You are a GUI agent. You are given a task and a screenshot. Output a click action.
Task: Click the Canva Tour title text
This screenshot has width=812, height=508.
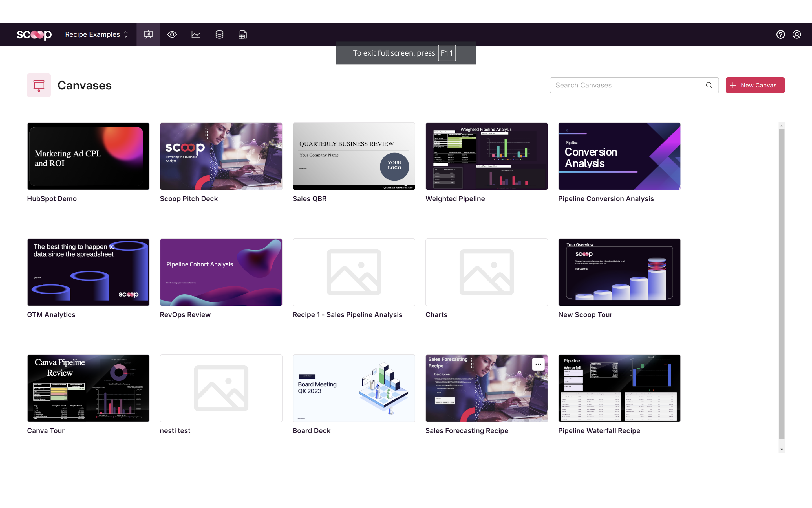click(x=46, y=430)
